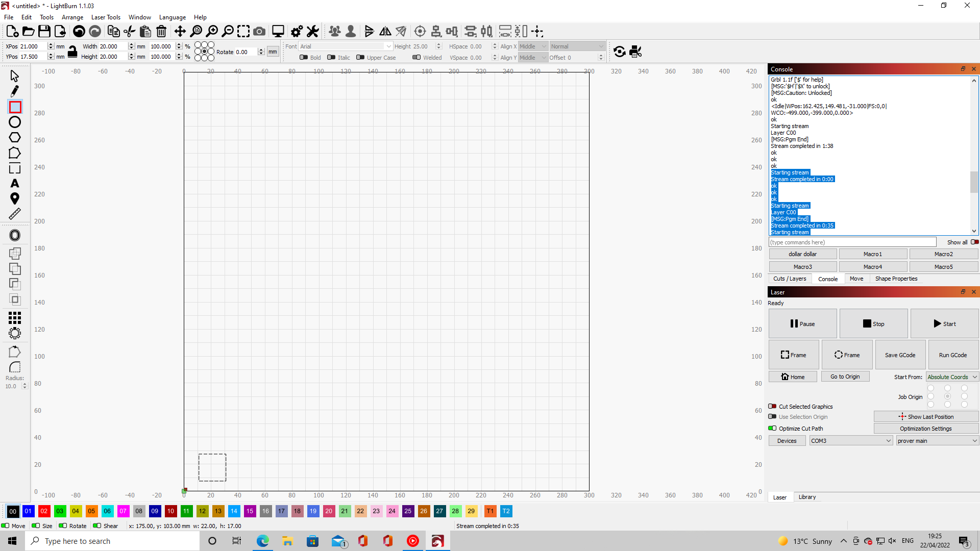Screen dimensions: 980x551
Task: Select the Polygon hexagon tool
Action: (15, 137)
